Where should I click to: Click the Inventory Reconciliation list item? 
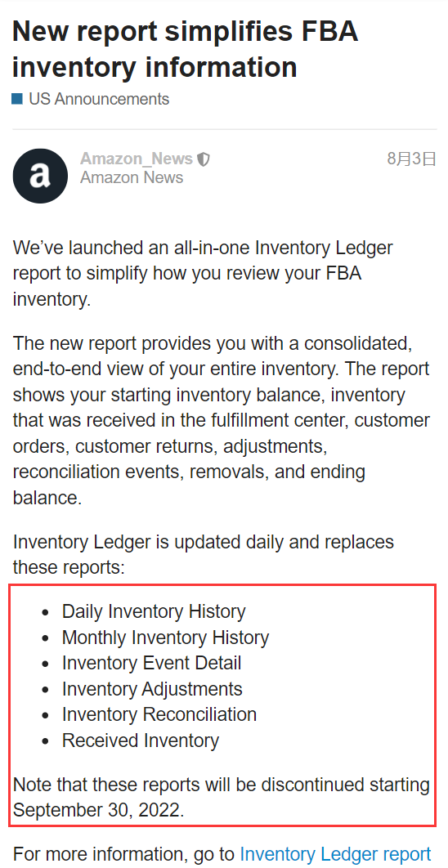coord(159,714)
